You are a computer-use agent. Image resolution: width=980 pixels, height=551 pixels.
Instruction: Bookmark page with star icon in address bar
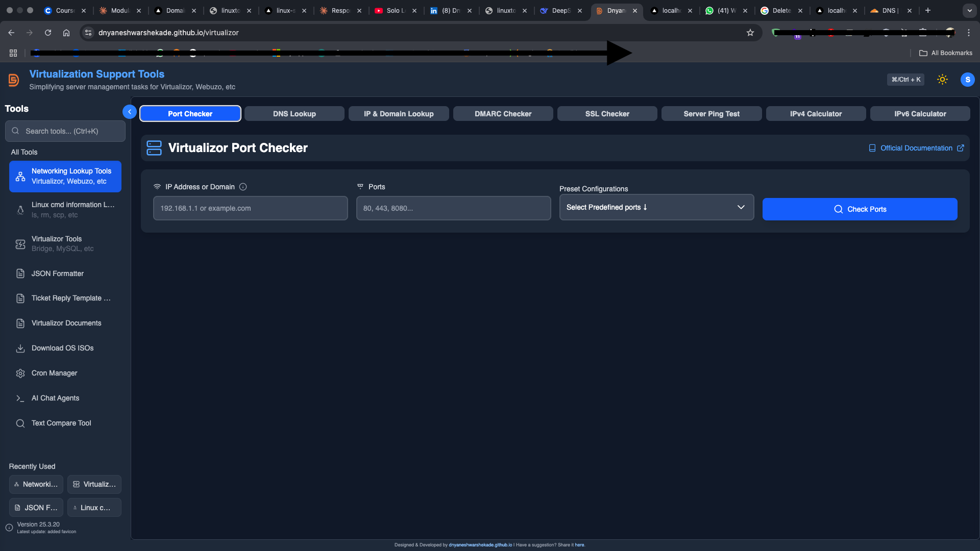coord(750,33)
